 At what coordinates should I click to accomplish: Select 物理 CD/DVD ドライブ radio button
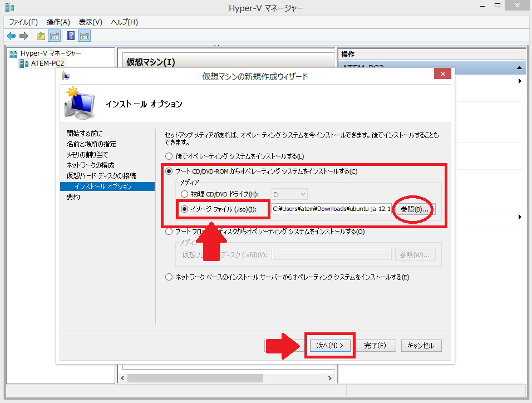tap(184, 194)
